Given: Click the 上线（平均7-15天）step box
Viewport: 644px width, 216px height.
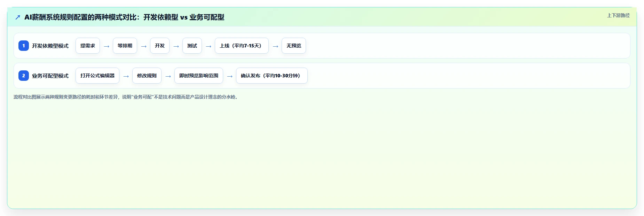Looking at the screenshot, I should click(x=242, y=46).
